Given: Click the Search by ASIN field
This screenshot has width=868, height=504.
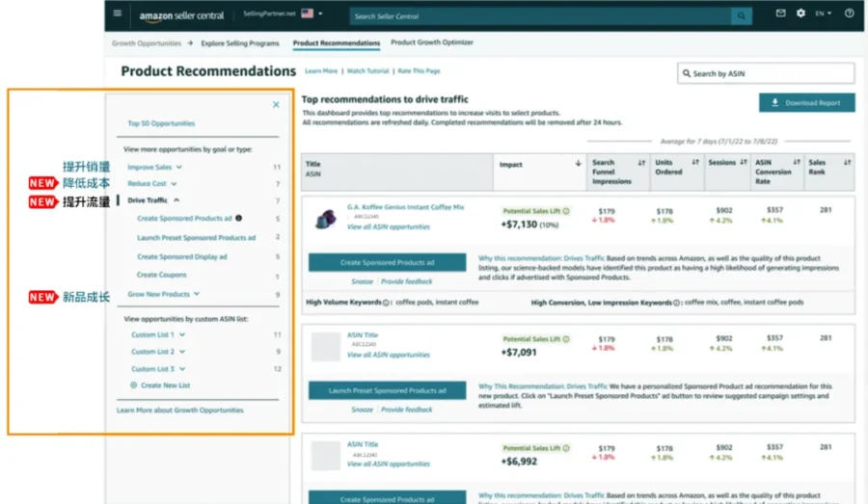Looking at the screenshot, I should (x=766, y=73).
